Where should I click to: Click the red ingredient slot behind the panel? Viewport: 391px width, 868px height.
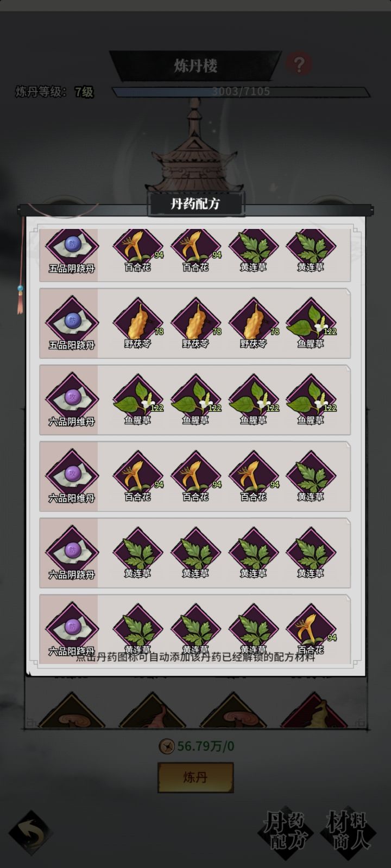point(315,710)
